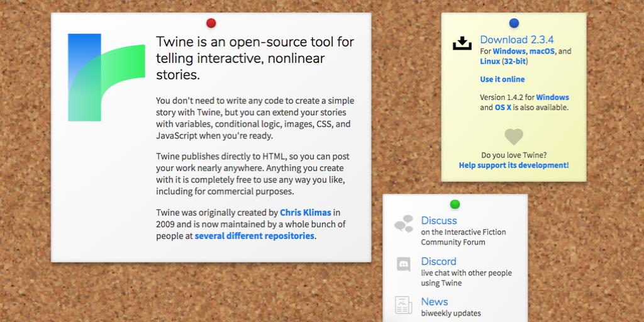Image resolution: width=644 pixels, height=322 pixels.
Task: Open the Use it online link
Action: click(502, 79)
